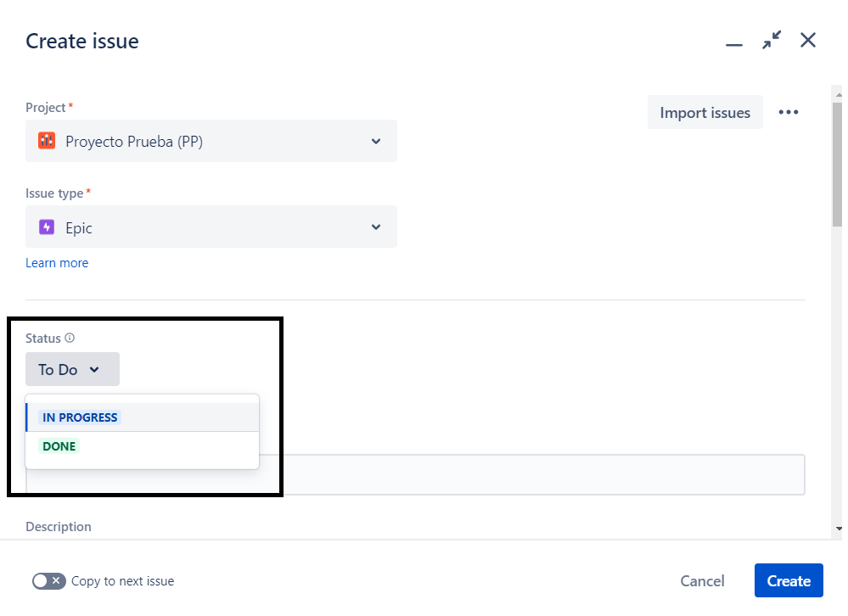
Task: Click the To Do status dropdown button
Action: coord(71,370)
